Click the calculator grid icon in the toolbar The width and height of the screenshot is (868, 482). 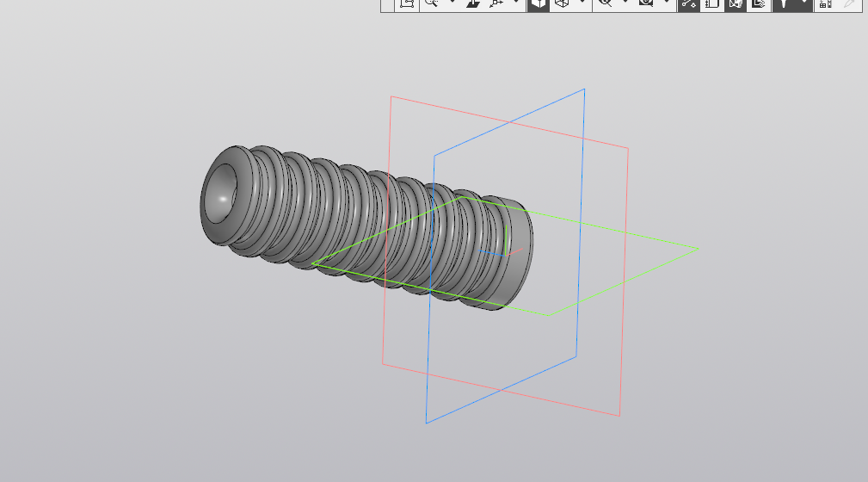coord(825,4)
